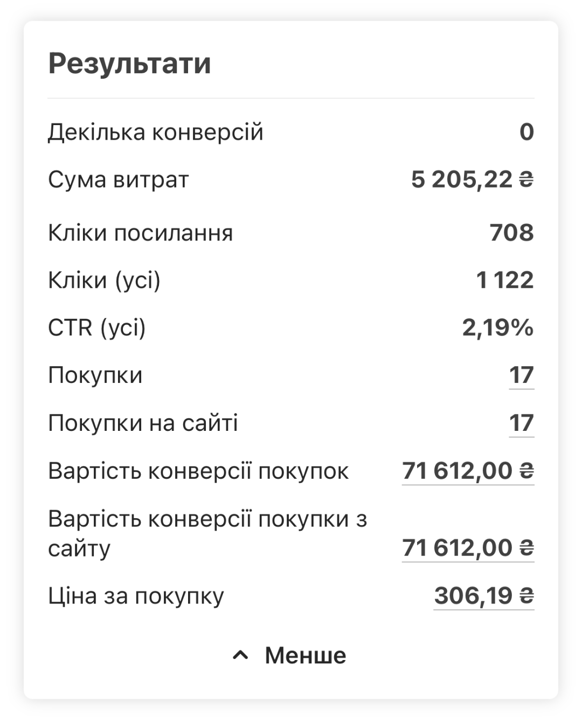Click the Кліки посилання label
582x728 pixels.
(x=141, y=233)
